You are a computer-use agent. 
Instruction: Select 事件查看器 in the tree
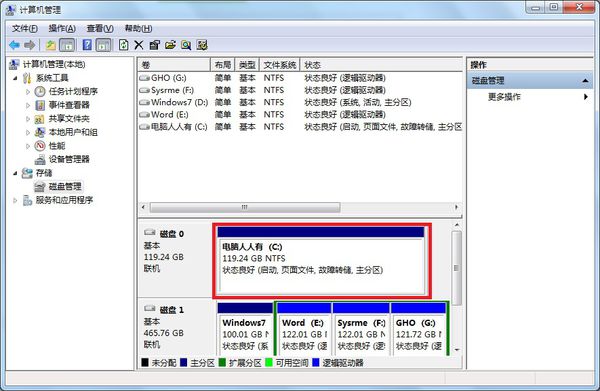point(69,105)
